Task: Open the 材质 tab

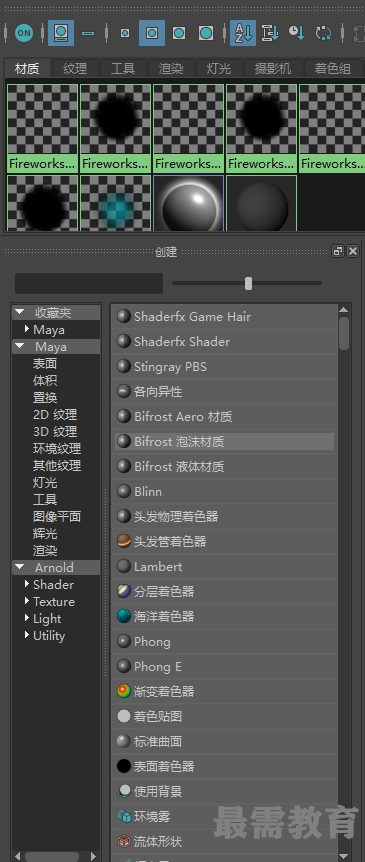Action: pos(27,69)
